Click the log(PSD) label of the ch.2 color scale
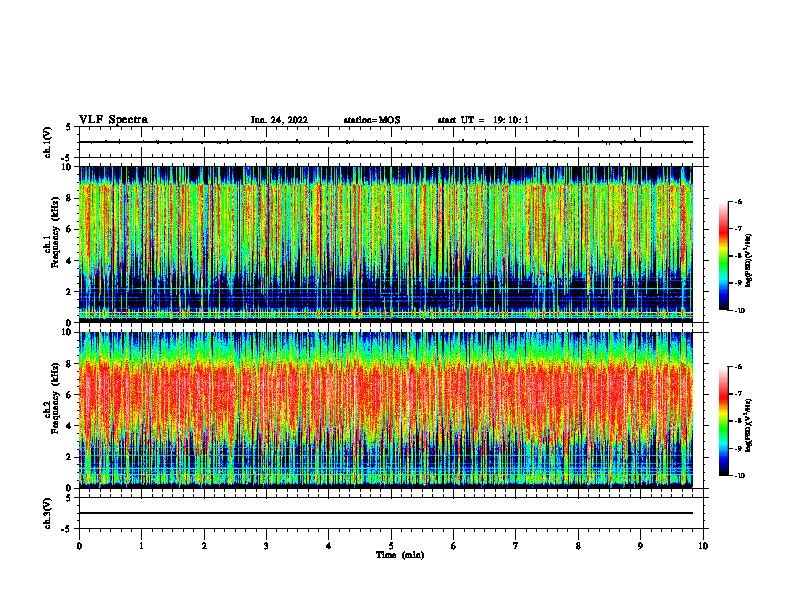 point(749,426)
